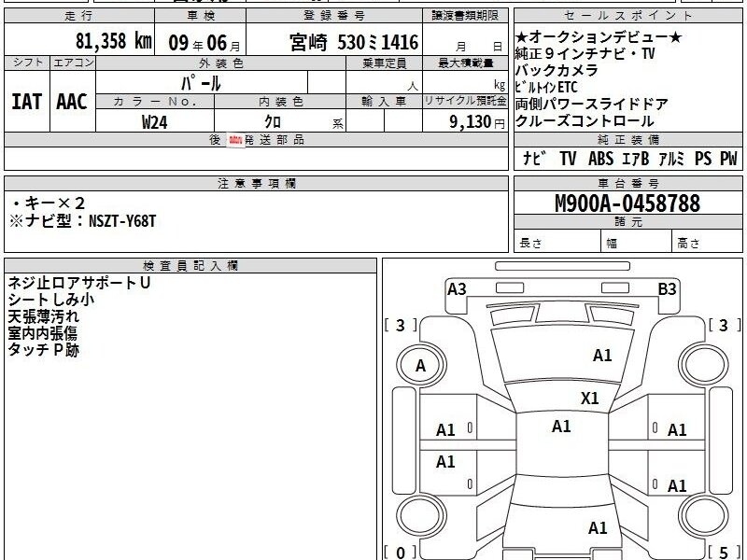Click the B3 damage mark at front right
The height and width of the screenshot is (560, 747).
pos(667,289)
